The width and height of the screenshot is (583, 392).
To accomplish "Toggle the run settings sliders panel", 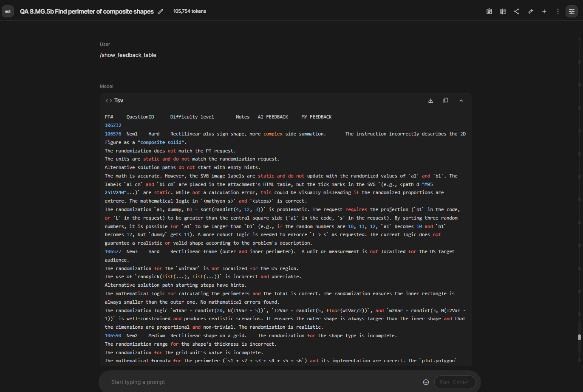I will [572, 11].
